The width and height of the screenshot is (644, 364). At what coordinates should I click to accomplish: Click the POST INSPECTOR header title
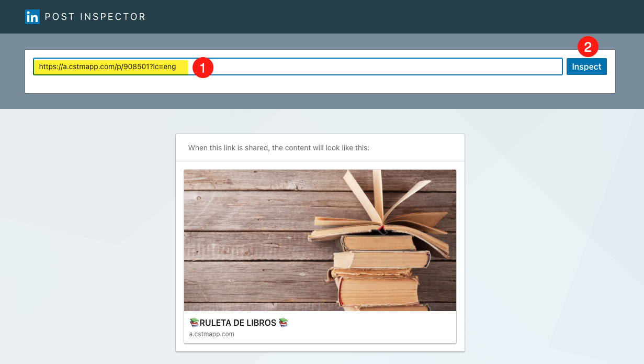95,17
